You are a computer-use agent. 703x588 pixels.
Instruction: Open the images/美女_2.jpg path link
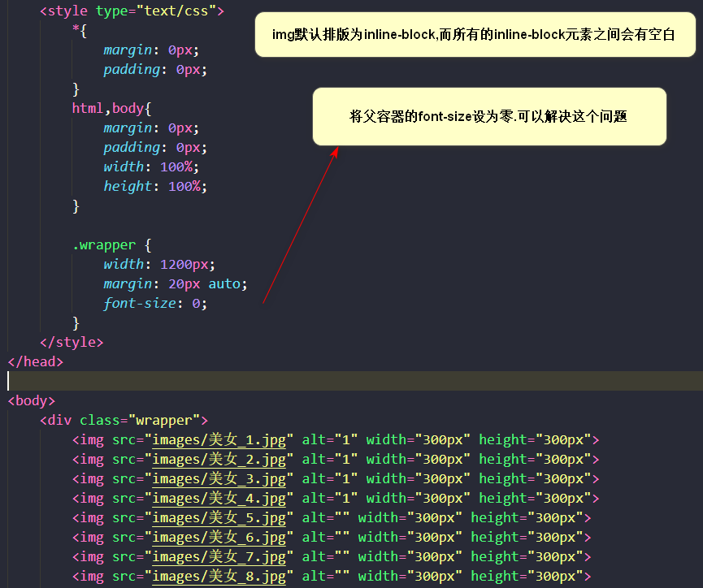click(x=219, y=459)
